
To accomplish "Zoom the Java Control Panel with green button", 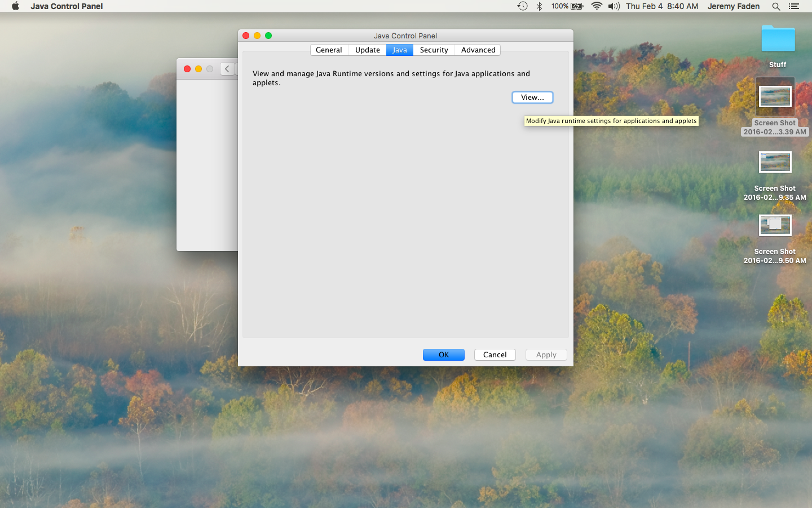I will click(x=268, y=36).
